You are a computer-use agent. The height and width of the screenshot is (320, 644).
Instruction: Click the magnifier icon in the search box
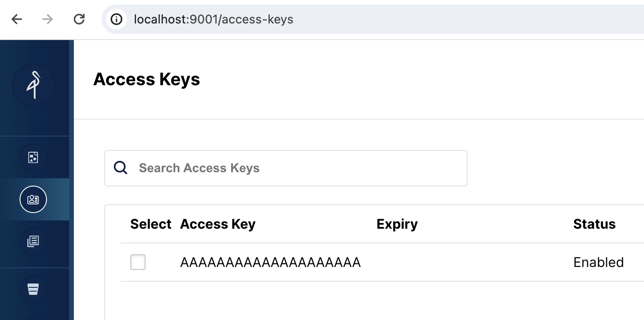click(x=120, y=168)
